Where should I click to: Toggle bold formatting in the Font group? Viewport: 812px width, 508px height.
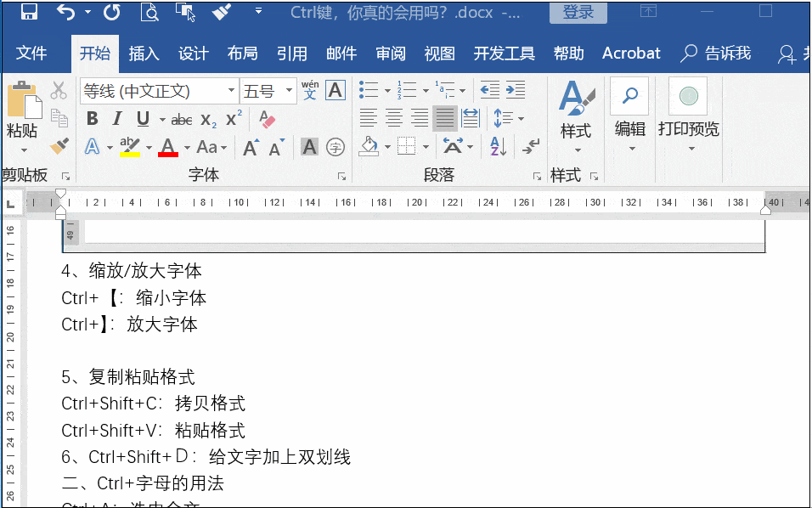click(x=92, y=119)
